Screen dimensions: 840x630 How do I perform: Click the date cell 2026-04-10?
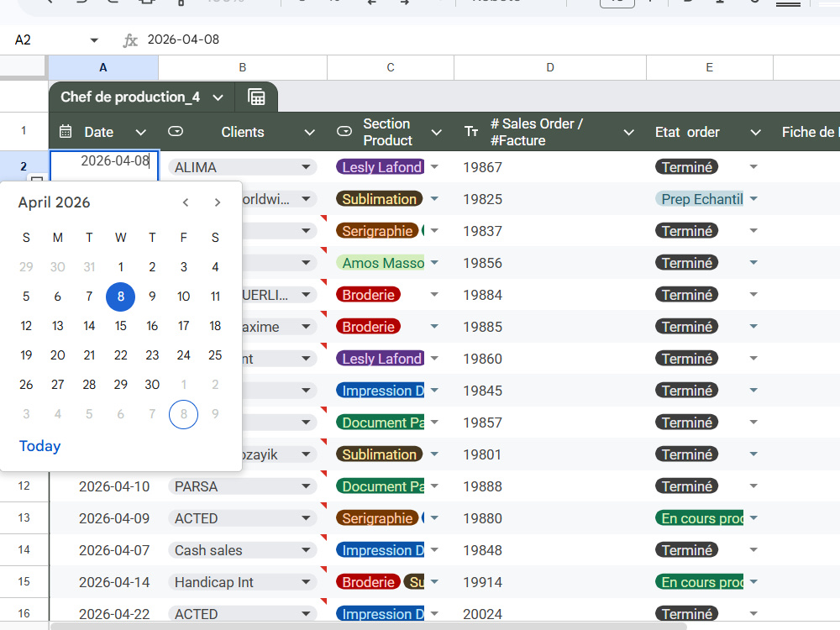pos(104,486)
